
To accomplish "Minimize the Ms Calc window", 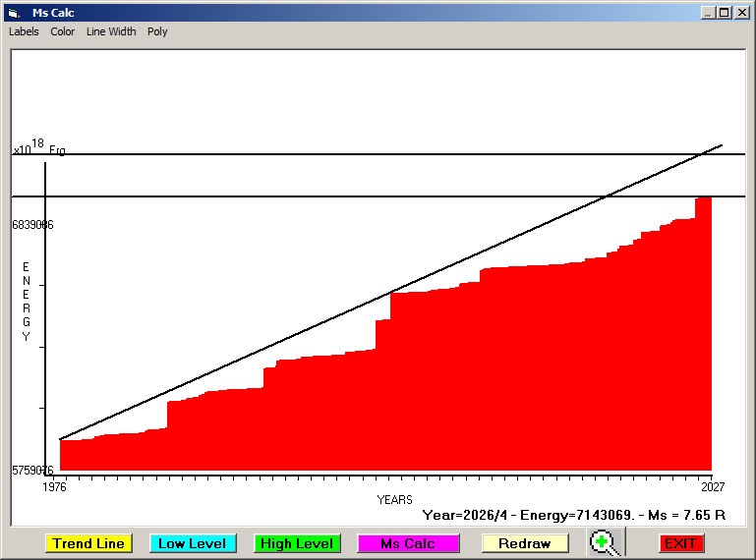I will click(x=708, y=13).
